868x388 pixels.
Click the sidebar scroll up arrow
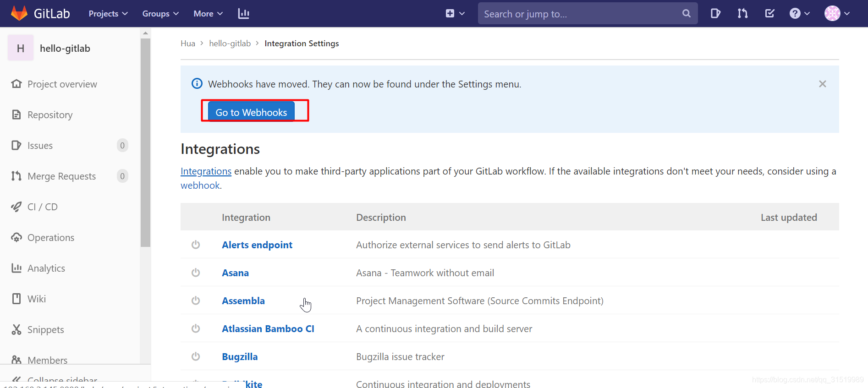(x=146, y=33)
